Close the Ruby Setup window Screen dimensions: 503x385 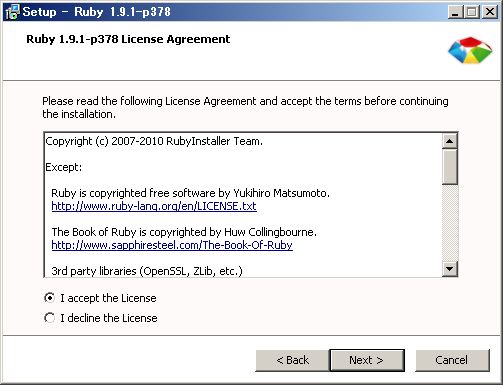[x=490, y=12]
